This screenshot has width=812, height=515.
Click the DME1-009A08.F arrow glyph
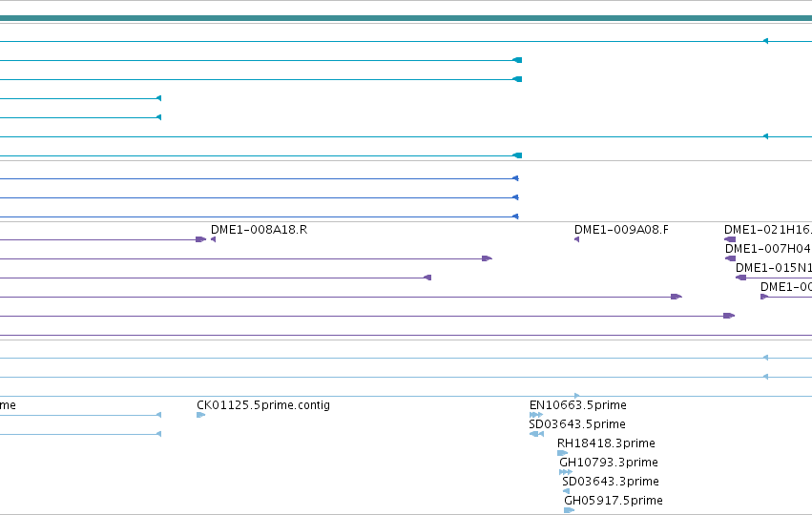577,239
